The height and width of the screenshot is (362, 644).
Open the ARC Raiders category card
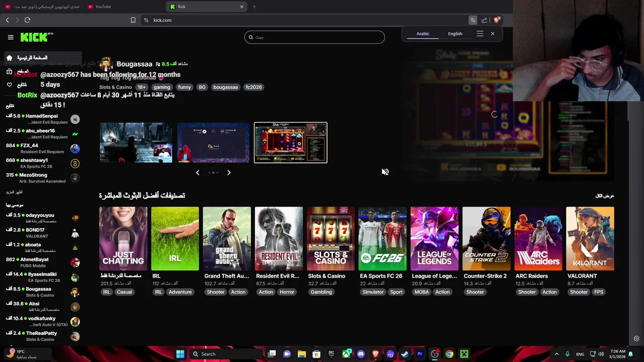538,239
